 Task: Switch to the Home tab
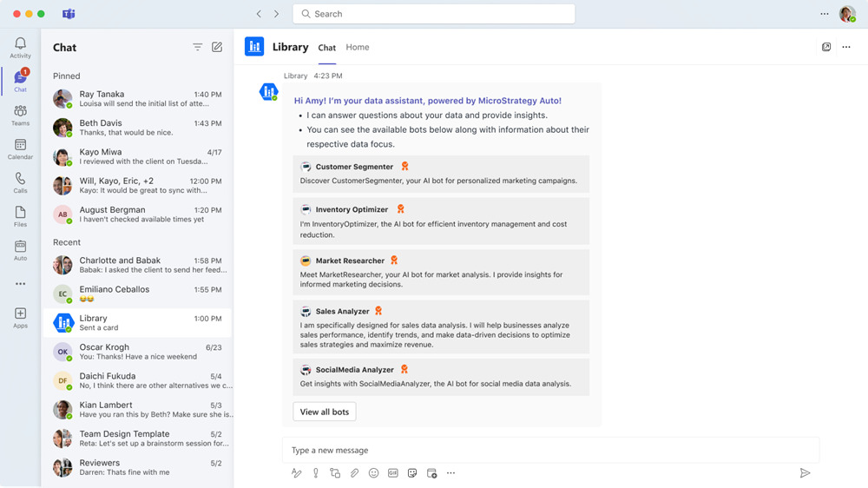coord(357,48)
